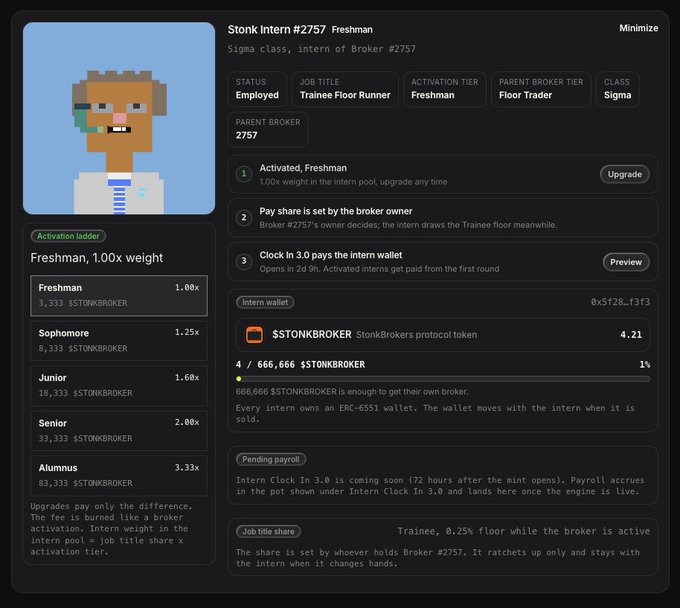Click the Upgrade button for Activated Freshman
680x608 pixels.
tap(624, 174)
